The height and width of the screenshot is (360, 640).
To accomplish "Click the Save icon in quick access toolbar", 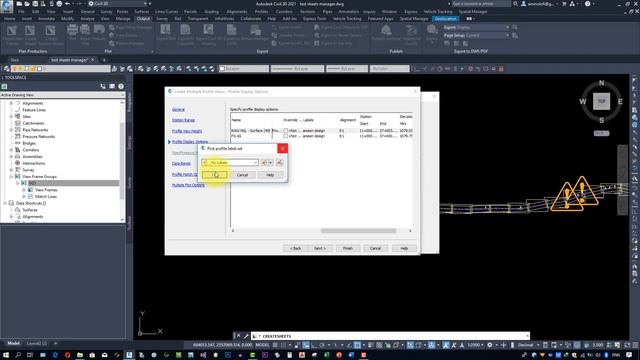I will click(x=35, y=4).
